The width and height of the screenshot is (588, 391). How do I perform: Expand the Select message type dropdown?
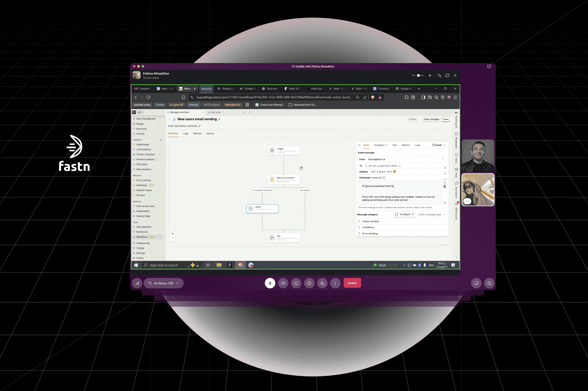(x=431, y=214)
